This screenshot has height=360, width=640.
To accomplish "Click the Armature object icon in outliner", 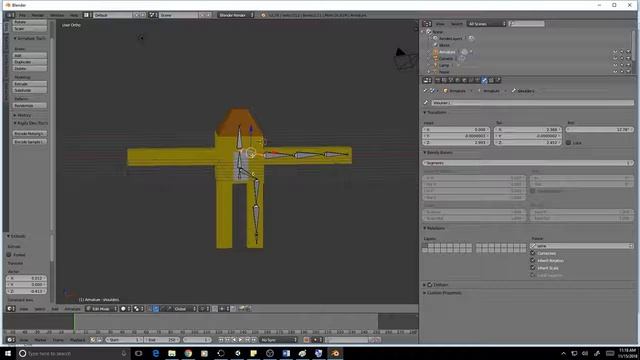I will click(x=436, y=52).
